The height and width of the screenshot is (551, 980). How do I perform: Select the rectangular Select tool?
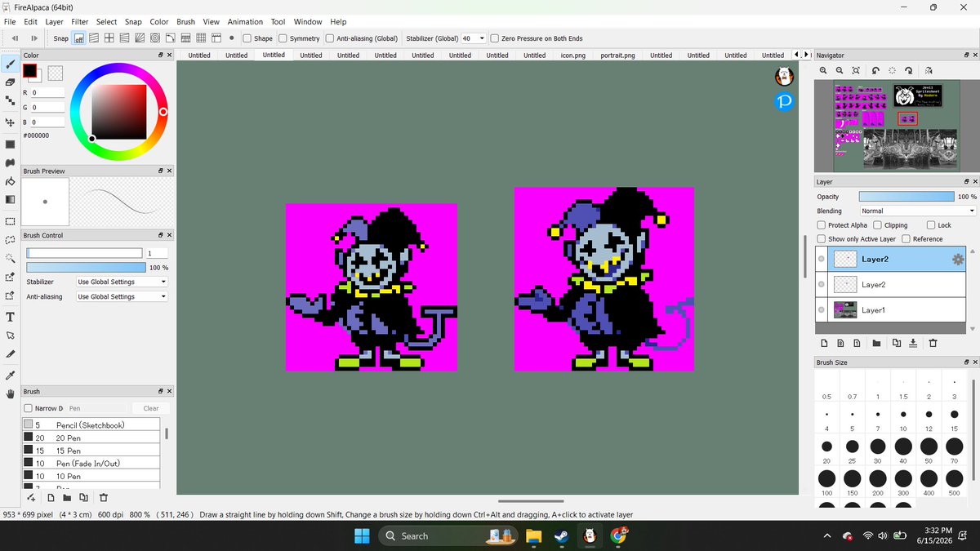(x=10, y=221)
